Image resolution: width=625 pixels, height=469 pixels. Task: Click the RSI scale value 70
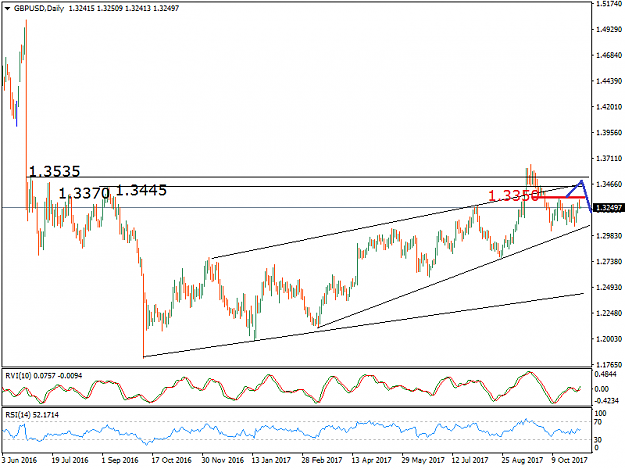598,422
